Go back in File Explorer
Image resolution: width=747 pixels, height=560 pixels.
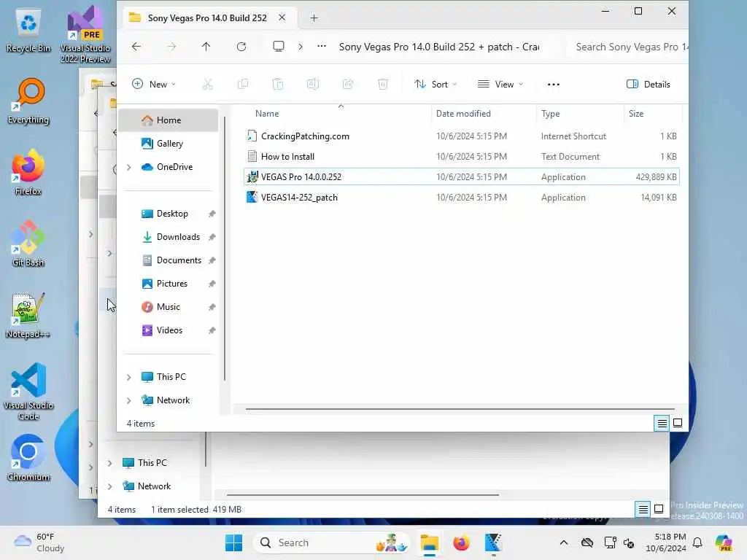[x=136, y=47]
